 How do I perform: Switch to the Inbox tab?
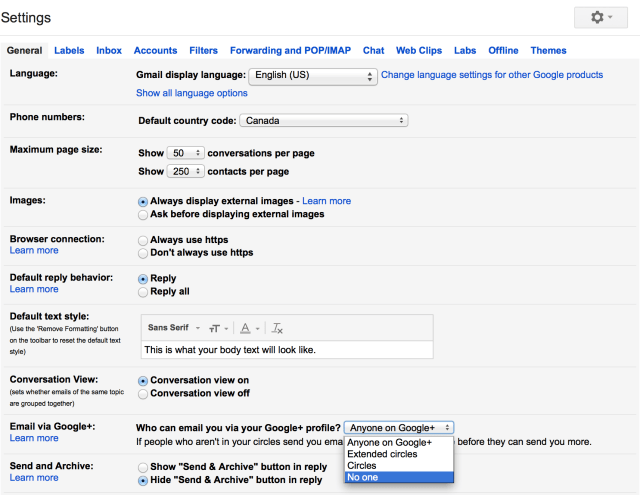[x=109, y=51]
